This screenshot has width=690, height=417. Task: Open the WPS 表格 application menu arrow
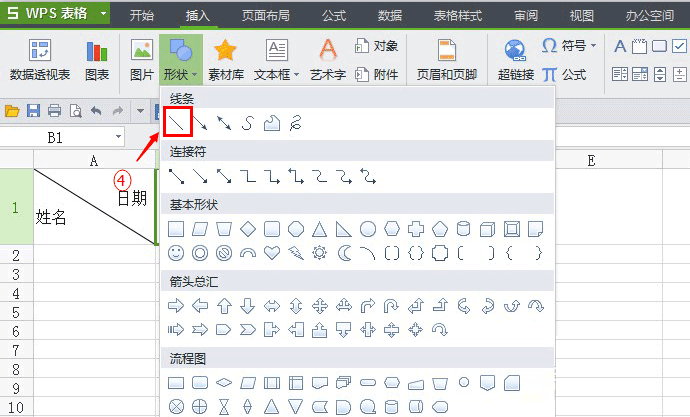(x=103, y=13)
